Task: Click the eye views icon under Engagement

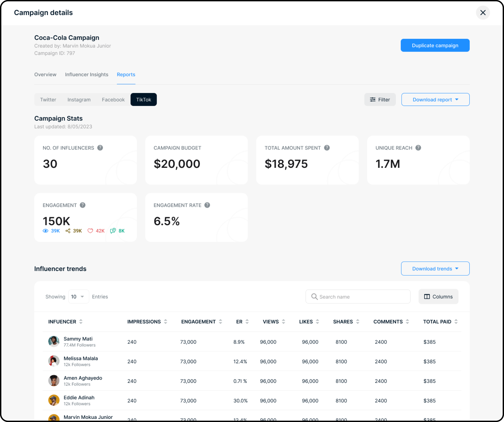Action: (x=45, y=231)
